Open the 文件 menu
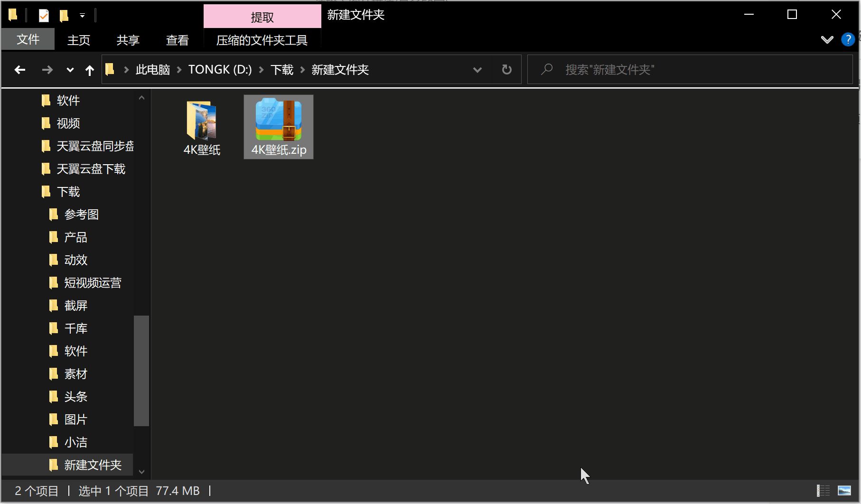This screenshot has height=504, width=861. (x=28, y=39)
